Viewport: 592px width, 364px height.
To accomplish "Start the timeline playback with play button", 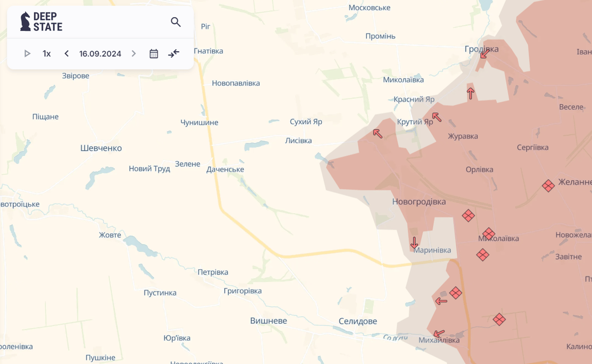I will point(27,54).
